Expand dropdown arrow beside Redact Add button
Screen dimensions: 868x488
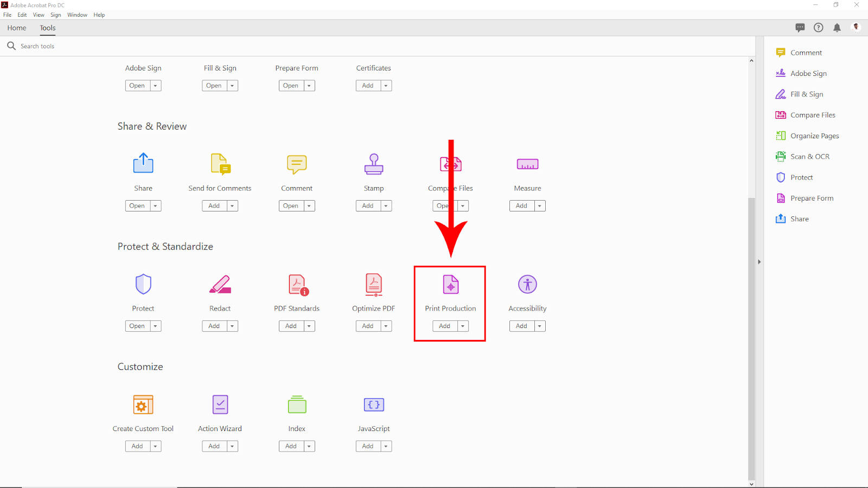pos(232,326)
